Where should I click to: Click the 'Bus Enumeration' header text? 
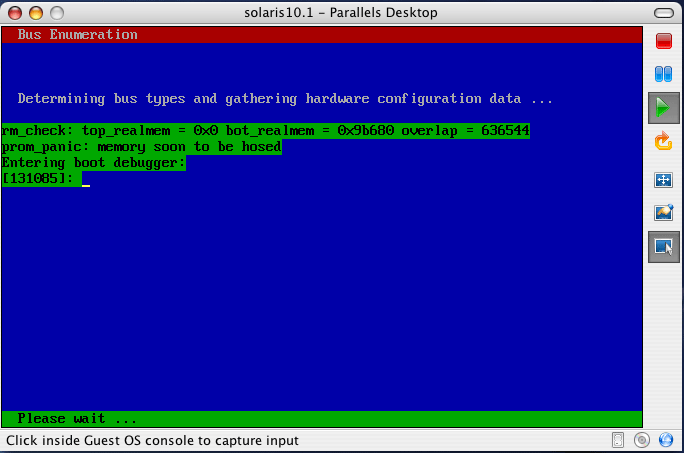(x=78, y=34)
